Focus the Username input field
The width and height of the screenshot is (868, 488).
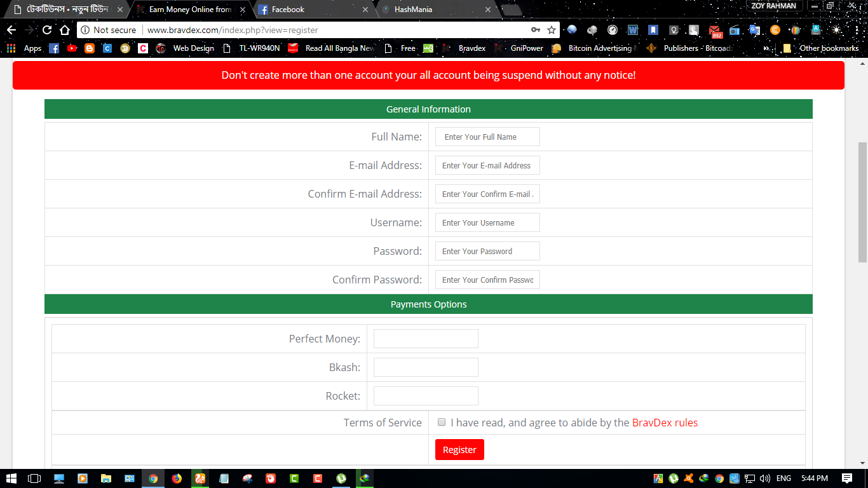pos(487,222)
